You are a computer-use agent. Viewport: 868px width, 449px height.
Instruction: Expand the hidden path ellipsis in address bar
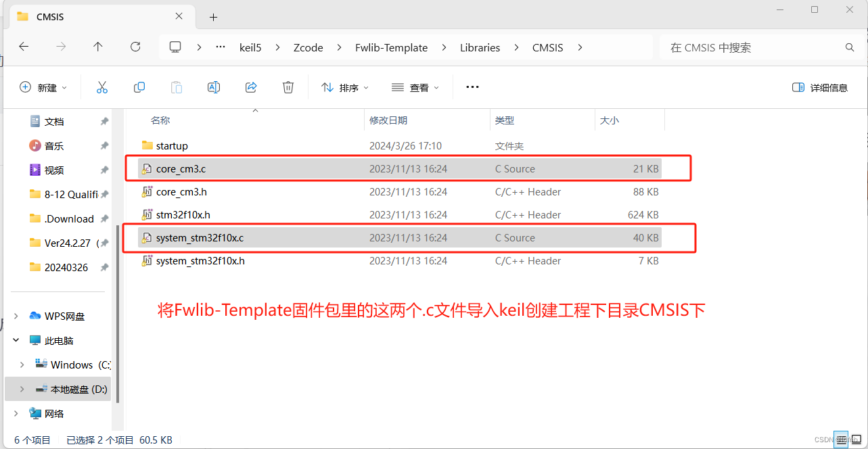coord(221,47)
